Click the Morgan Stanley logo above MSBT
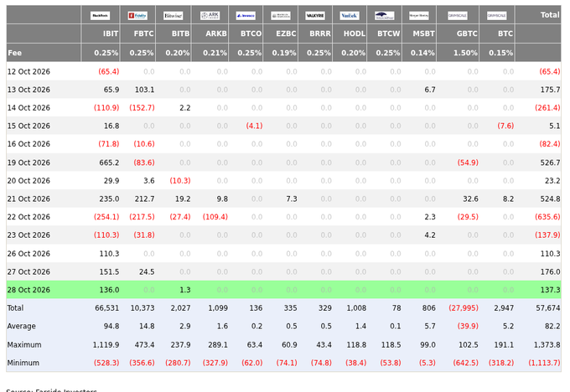The image size is (570, 392). 419,16
